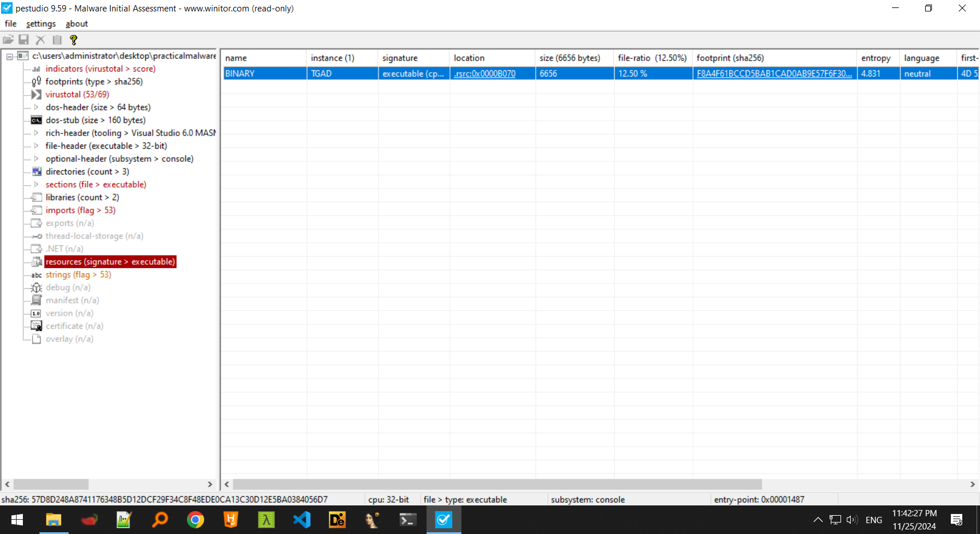Select strings (flag > 53) tree item
The height and width of the screenshot is (534, 980).
click(78, 274)
